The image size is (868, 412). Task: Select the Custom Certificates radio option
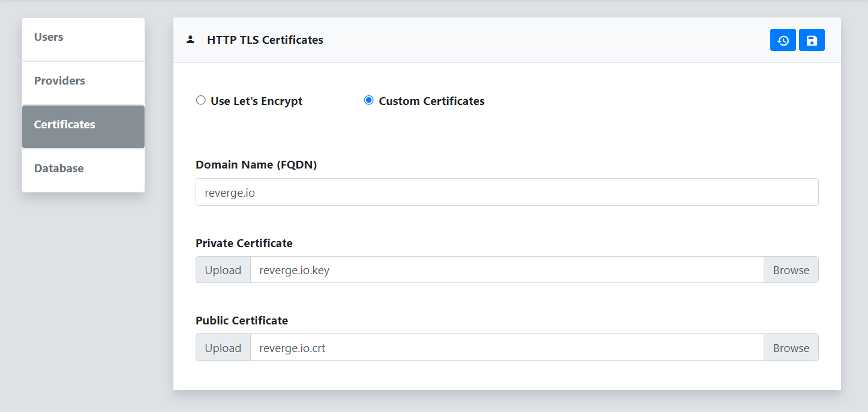(369, 101)
